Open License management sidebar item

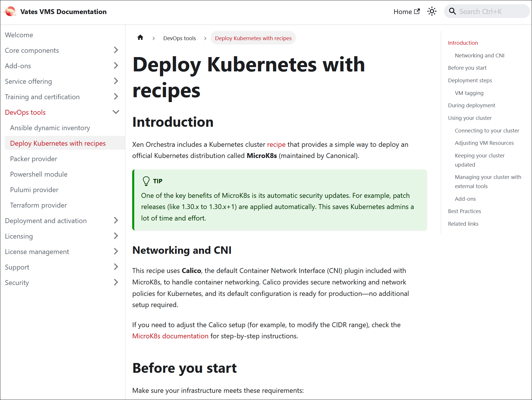click(37, 252)
